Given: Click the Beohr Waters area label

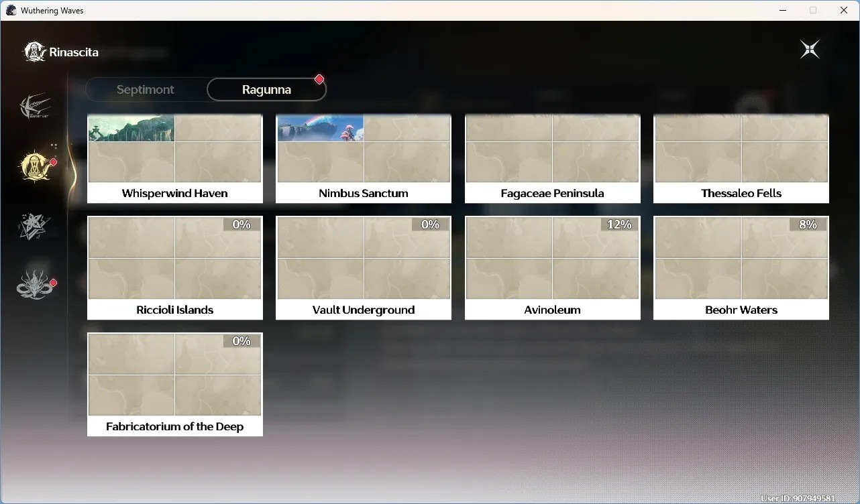Looking at the screenshot, I should [741, 310].
